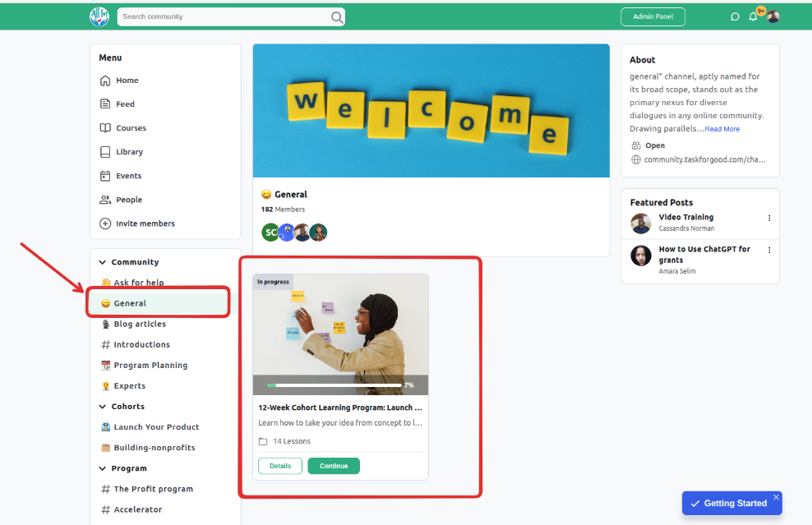The width and height of the screenshot is (812, 525).
Task: Click the Invite members plus icon
Action: pos(105,223)
